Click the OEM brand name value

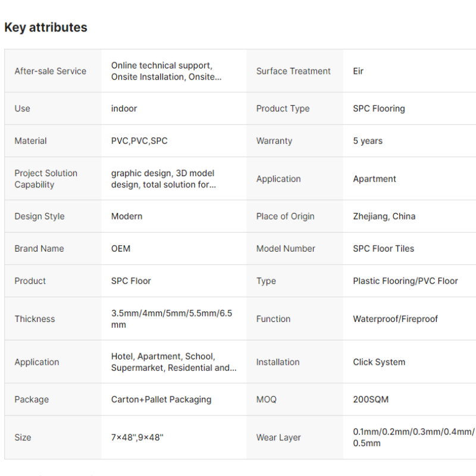121,249
